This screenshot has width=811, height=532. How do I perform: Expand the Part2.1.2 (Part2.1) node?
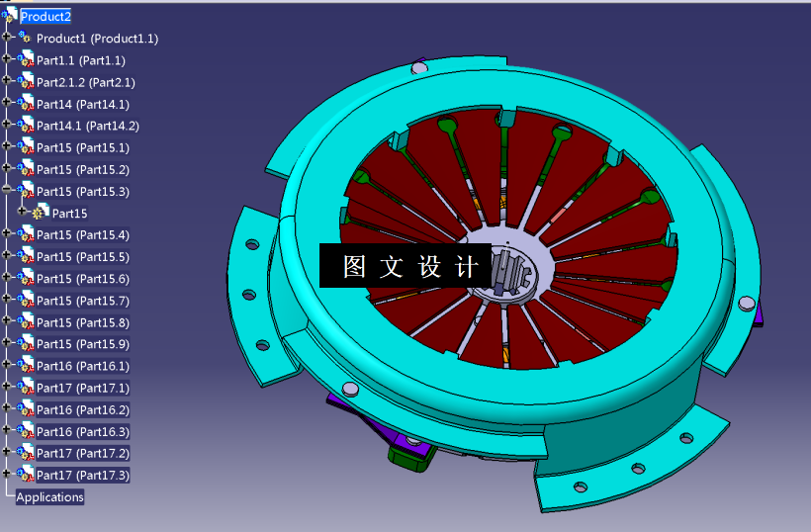6,80
